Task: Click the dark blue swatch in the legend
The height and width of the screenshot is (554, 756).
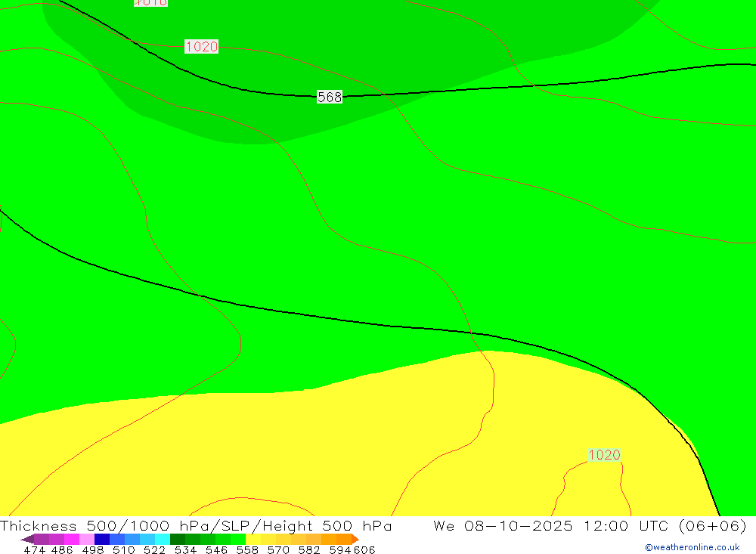Action: (x=102, y=539)
